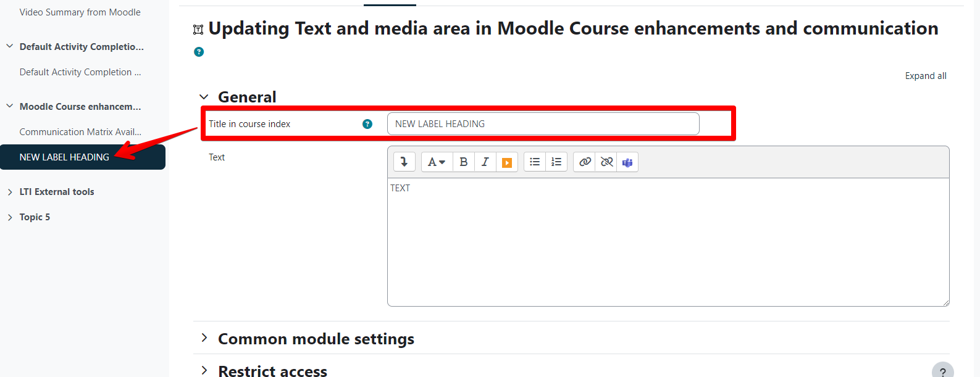The width and height of the screenshot is (980, 377).
Task: Click the insert link icon
Action: click(585, 162)
